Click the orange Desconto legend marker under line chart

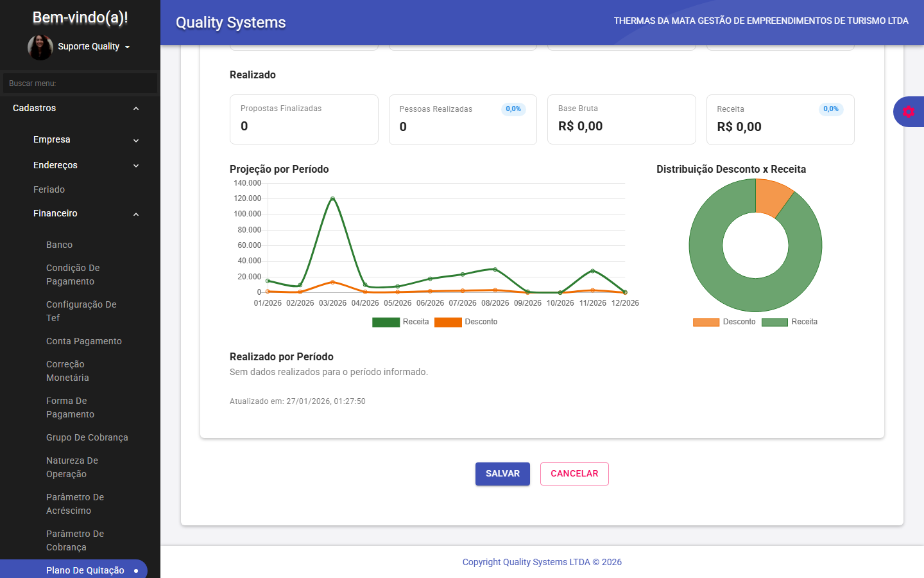point(449,322)
